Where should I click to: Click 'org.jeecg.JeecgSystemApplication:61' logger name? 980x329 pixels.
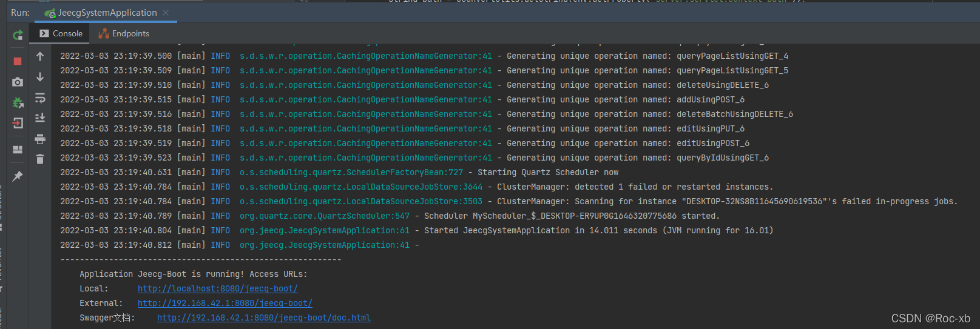click(x=325, y=230)
